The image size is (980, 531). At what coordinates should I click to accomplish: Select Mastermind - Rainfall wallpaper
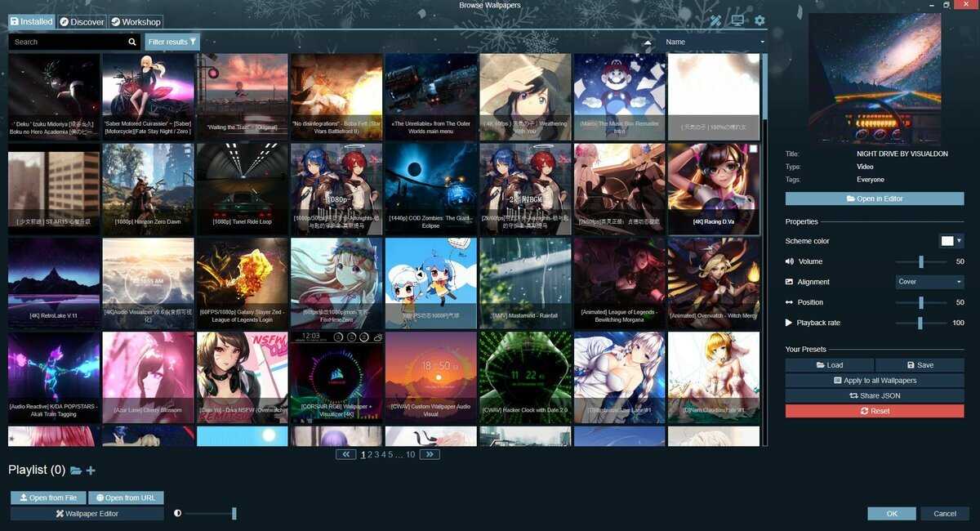point(525,283)
